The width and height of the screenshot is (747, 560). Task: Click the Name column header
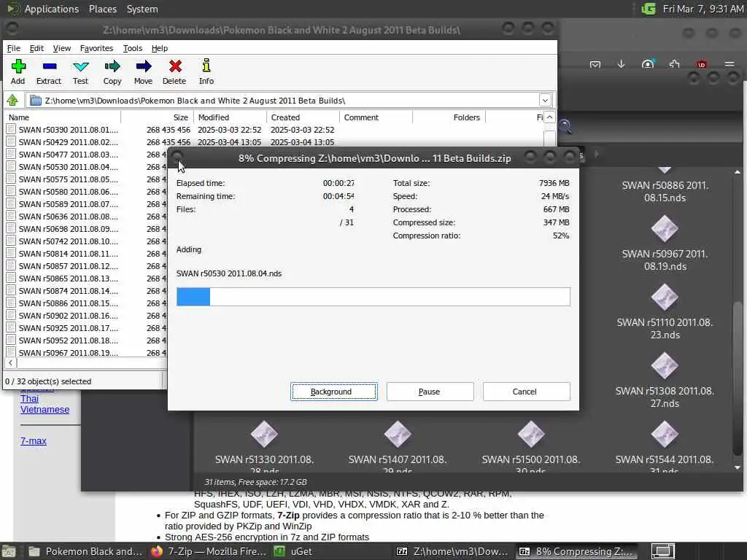tap(63, 117)
